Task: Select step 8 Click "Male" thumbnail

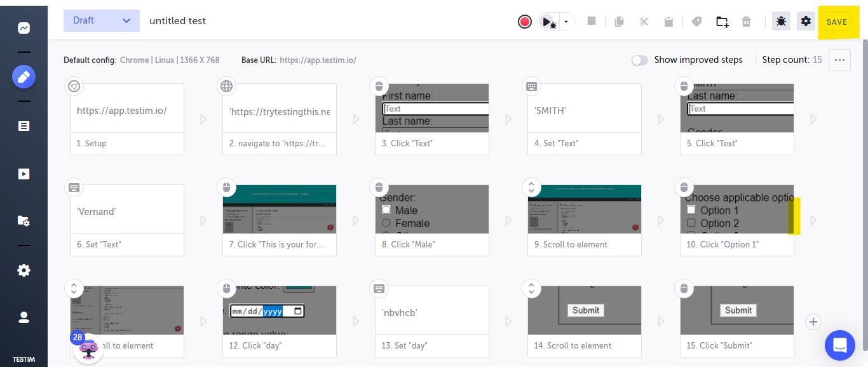Action: [431, 210]
